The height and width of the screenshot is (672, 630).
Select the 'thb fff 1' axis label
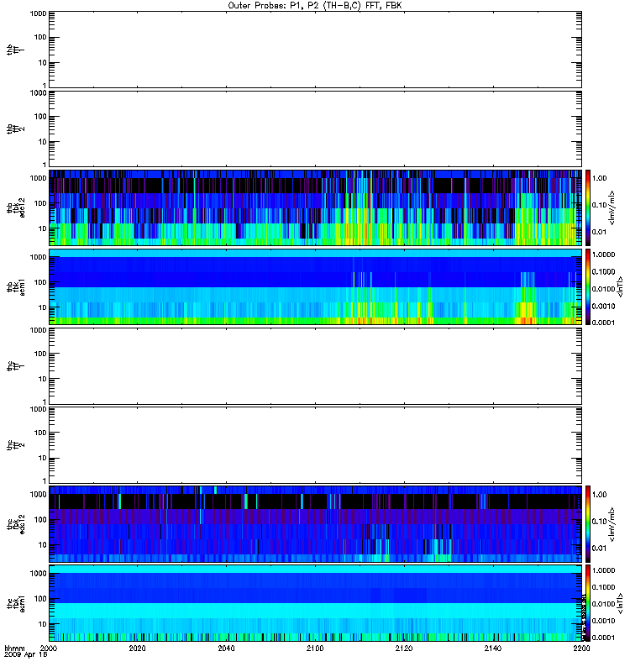pyautogui.click(x=15, y=50)
